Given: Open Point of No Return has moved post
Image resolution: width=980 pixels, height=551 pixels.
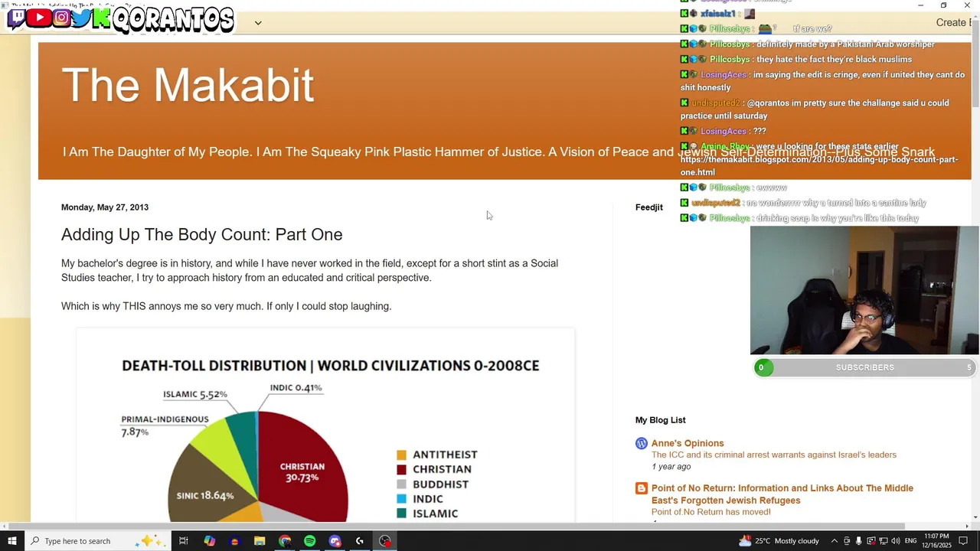Looking at the screenshot, I should [710, 512].
